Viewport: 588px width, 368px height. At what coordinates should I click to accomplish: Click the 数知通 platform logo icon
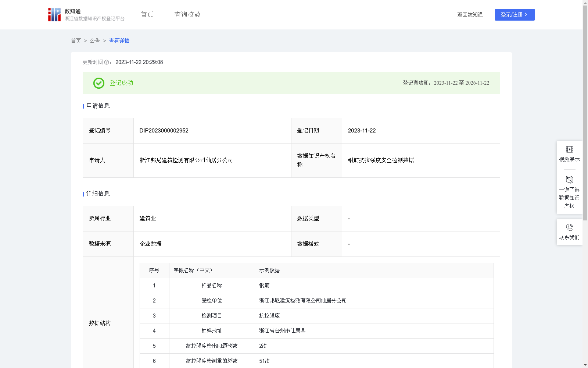point(54,15)
